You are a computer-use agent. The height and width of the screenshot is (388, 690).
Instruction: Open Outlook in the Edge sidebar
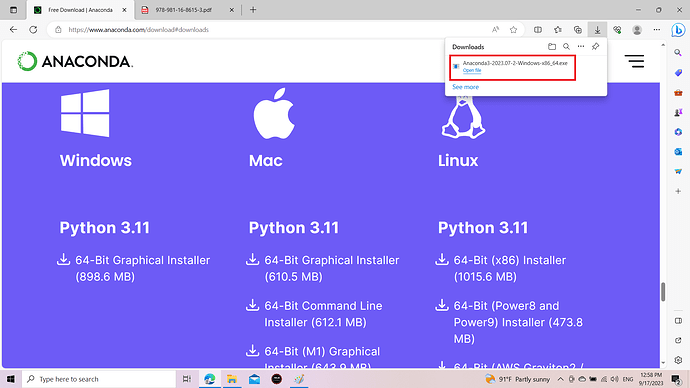678,152
